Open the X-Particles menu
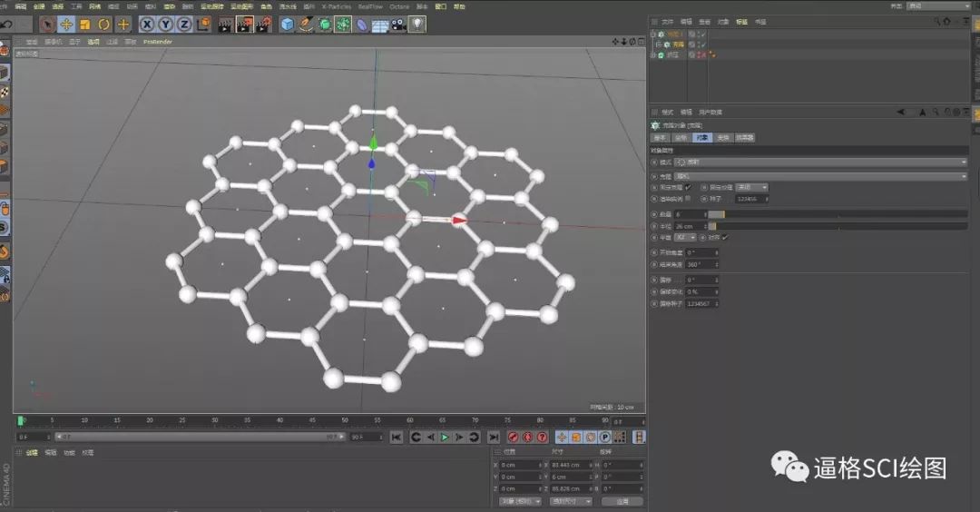This screenshot has width=980, height=512. pos(337,6)
